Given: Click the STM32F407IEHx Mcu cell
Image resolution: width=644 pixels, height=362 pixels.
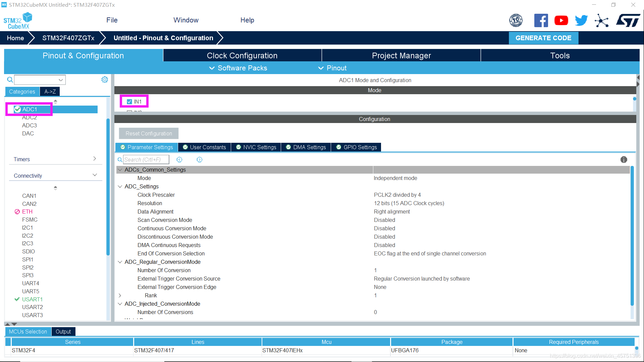Looking at the screenshot, I should (326, 350).
